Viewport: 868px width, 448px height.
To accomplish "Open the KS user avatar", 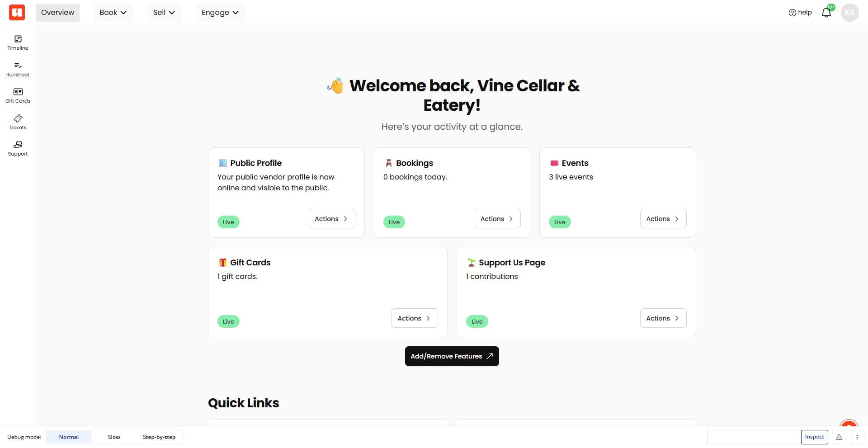I will coord(849,12).
